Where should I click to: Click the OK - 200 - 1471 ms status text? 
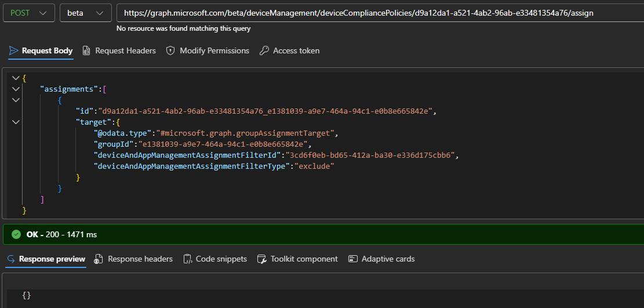click(x=61, y=234)
